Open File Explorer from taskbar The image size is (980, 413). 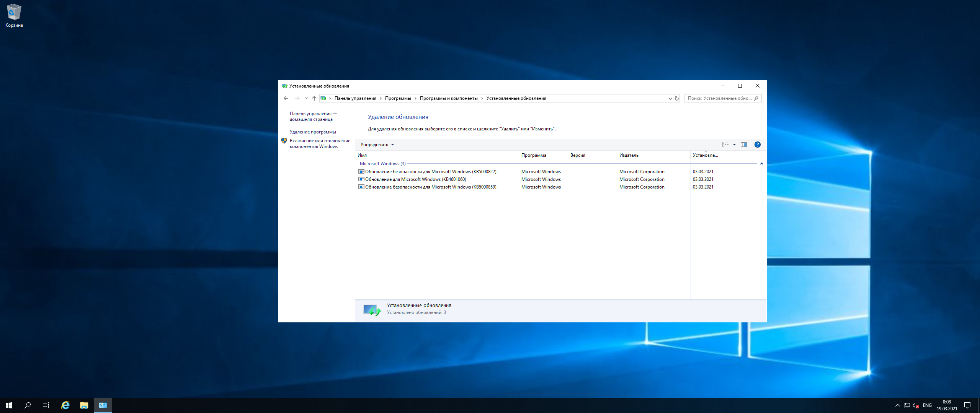point(84,405)
